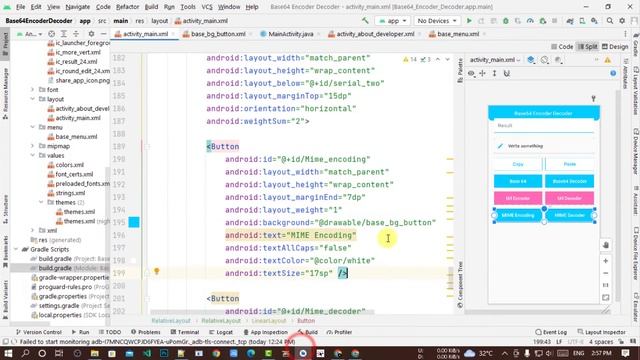
Task: Open the Layout Inspector
Action: tap(602, 332)
